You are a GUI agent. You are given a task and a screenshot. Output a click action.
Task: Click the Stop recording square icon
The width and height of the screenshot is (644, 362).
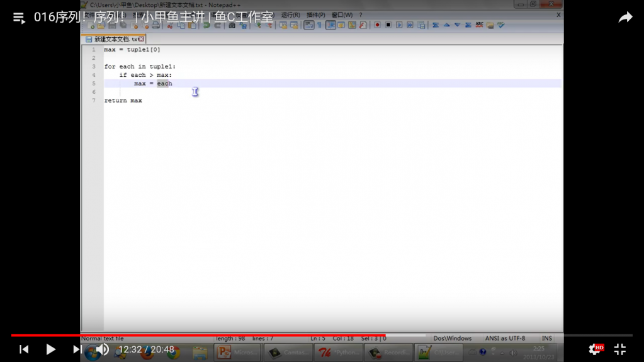click(x=388, y=25)
